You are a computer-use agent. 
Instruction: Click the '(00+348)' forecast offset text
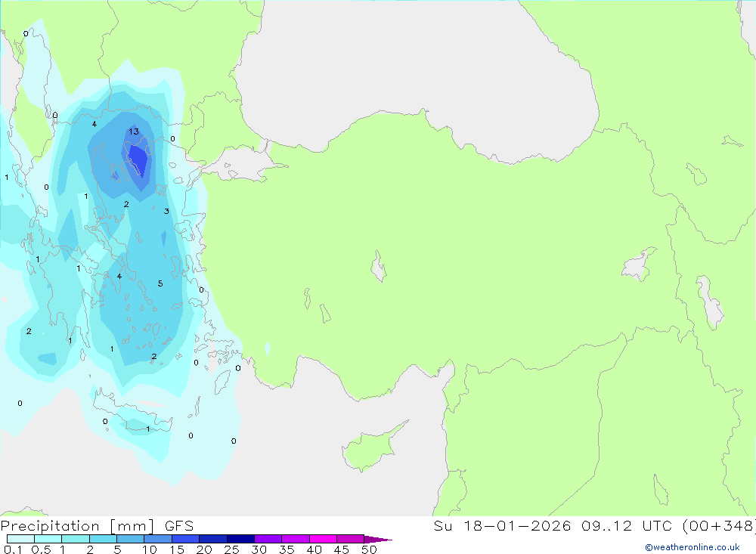coord(719,525)
